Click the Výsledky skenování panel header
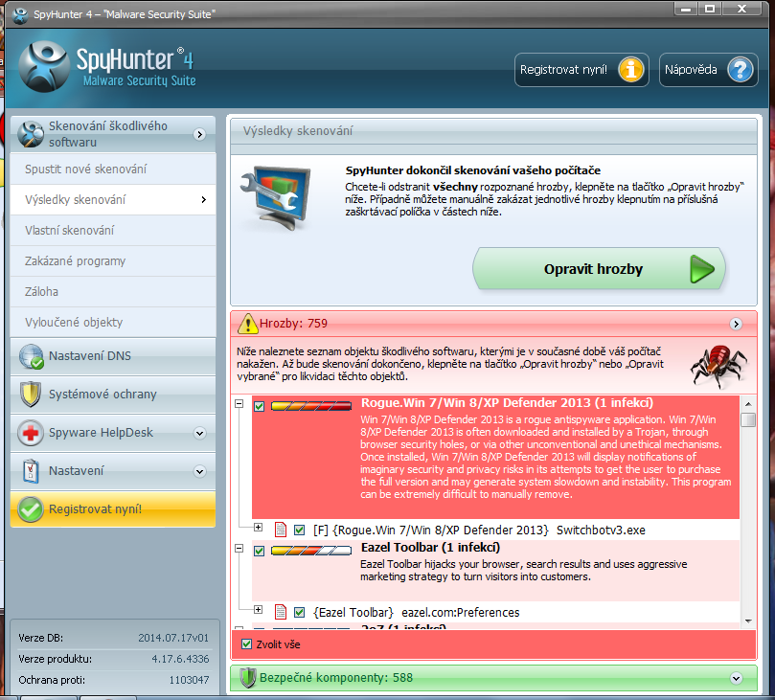The height and width of the screenshot is (700, 775). [493, 131]
